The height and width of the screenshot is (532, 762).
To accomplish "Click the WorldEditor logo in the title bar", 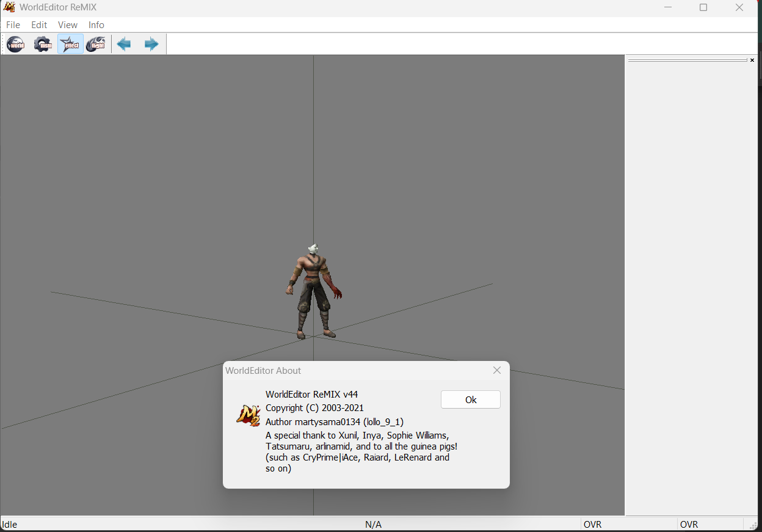I will [8, 7].
